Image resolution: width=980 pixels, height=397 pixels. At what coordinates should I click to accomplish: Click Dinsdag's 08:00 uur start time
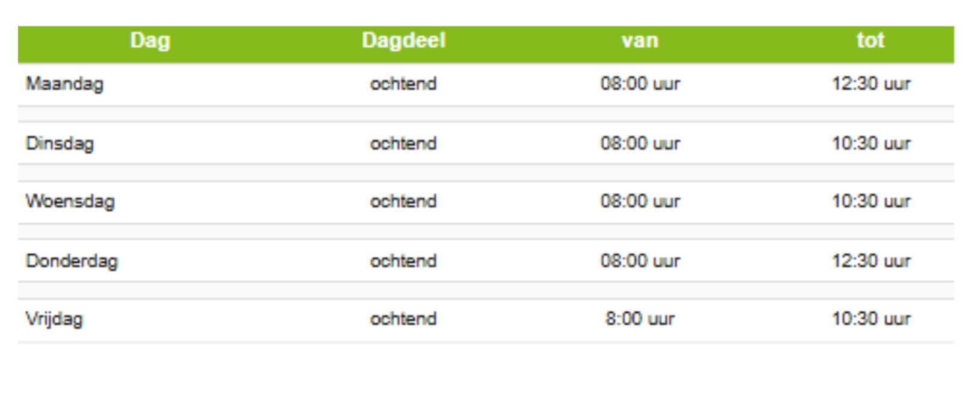(640, 144)
